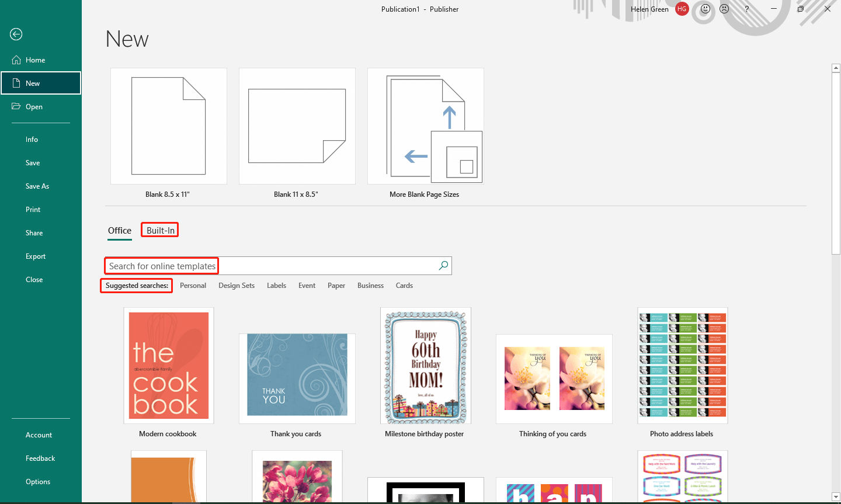
Task: Open the Account page
Action: pos(39,435)
